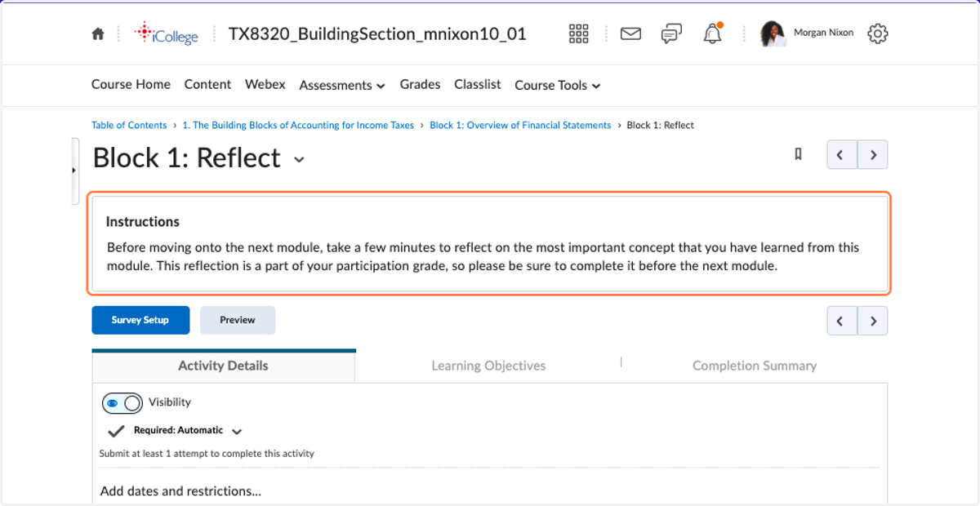Open the subscription alerts chat icon
The height and width of the screenshot is (506, 980).
click(x=671, y=33)
